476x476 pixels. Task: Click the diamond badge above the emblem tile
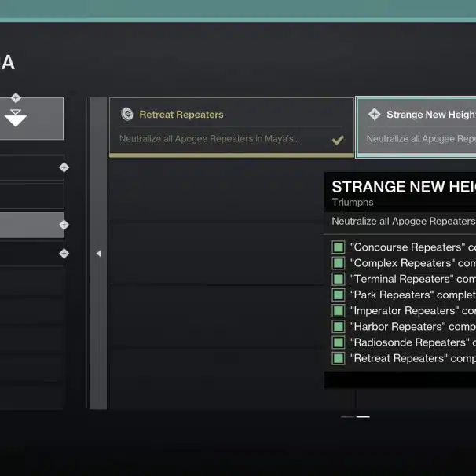(16, 97)
